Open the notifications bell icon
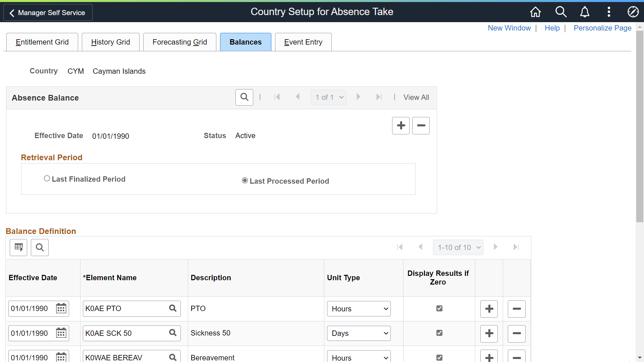 585,12
